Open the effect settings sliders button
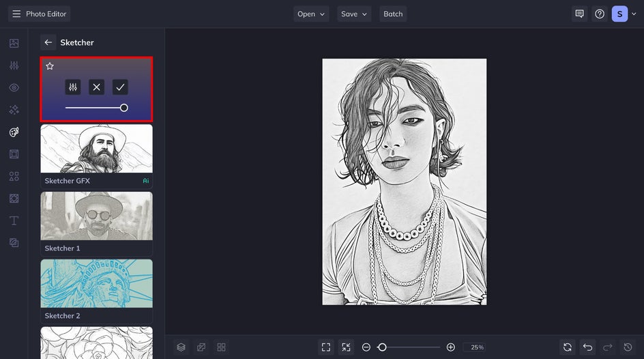644x359 pixels. coord(73,87)
